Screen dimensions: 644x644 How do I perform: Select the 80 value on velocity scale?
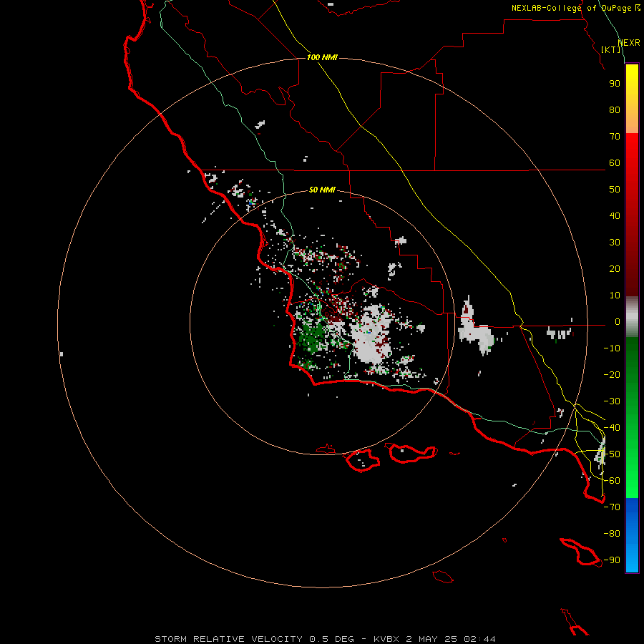point(615,110)
